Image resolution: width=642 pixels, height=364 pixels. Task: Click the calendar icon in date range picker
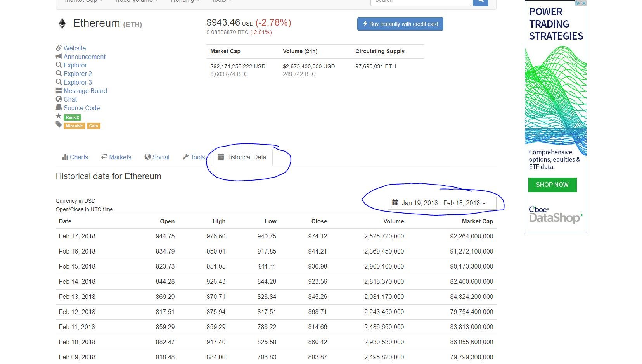pos(395,202)
